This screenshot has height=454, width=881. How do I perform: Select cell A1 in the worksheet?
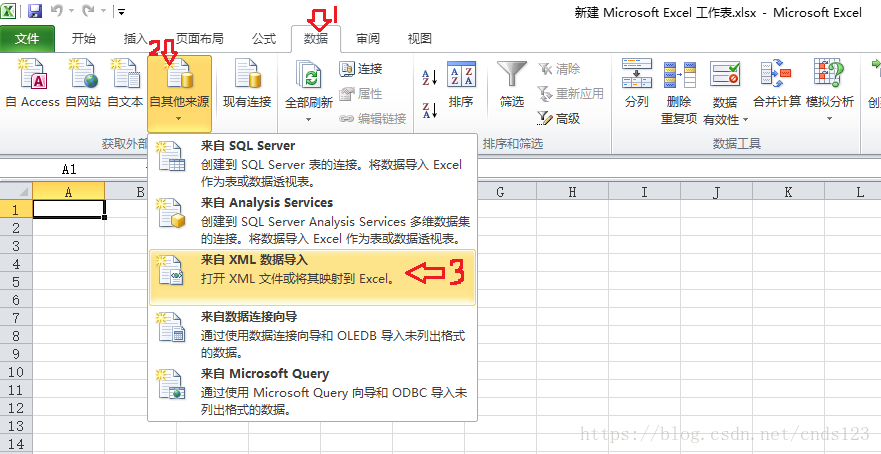(69, 210)
